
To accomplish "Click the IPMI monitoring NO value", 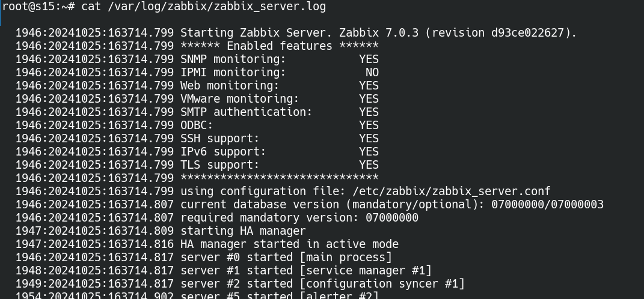I will click(372, 73).
